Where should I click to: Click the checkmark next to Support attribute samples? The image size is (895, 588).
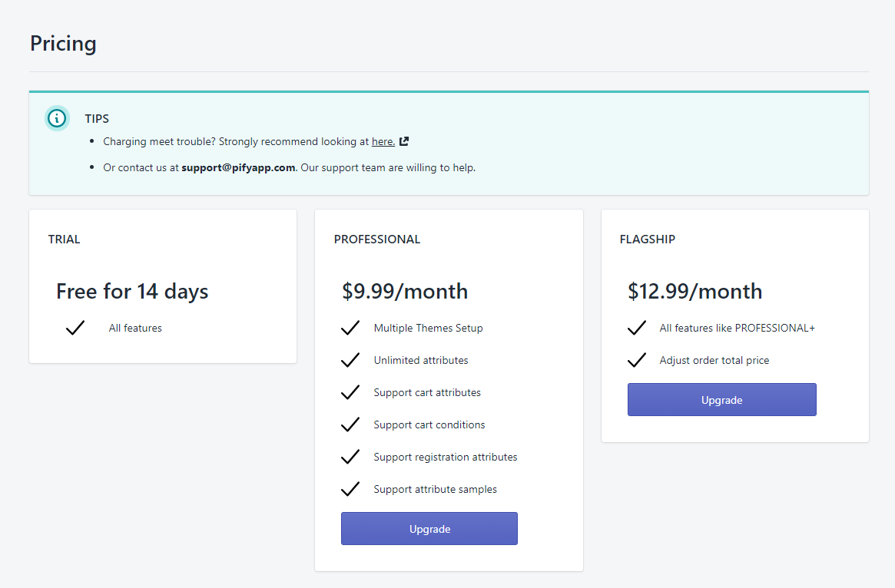pos(350,489)
